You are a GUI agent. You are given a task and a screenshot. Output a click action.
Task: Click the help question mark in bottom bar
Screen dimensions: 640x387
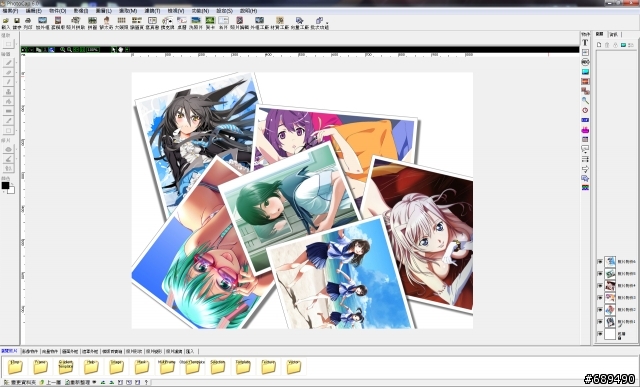tap(146, 383)
